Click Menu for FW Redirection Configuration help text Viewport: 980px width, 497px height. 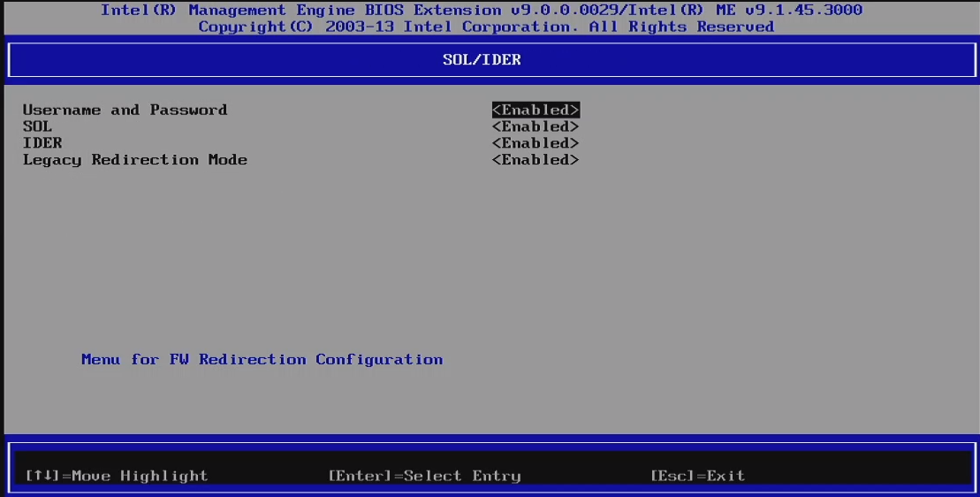pos(262,359)
